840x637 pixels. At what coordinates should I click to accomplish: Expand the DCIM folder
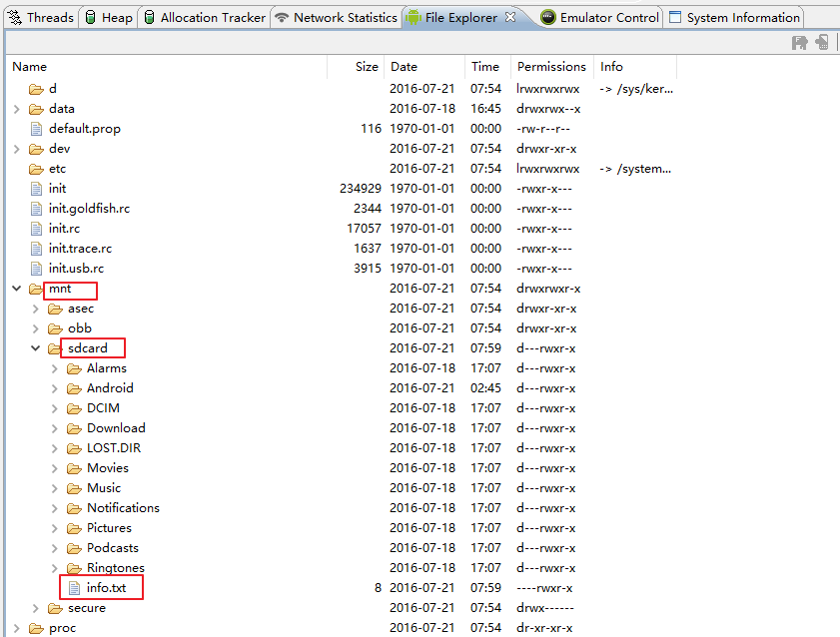point(55,408)
